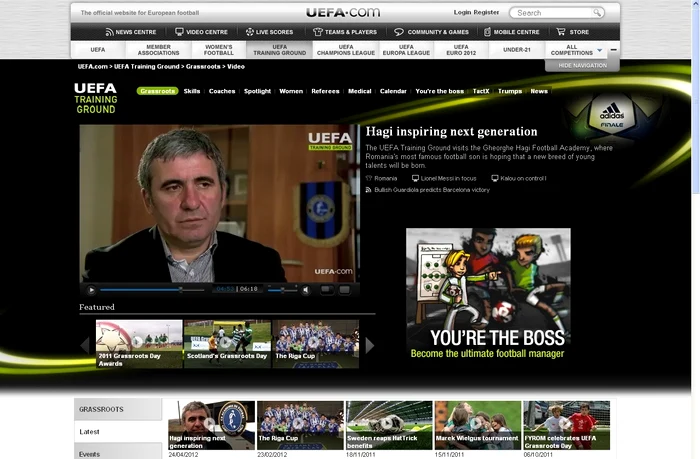
Task: Open Community & Games menu
Action: (x=432, y=32)
